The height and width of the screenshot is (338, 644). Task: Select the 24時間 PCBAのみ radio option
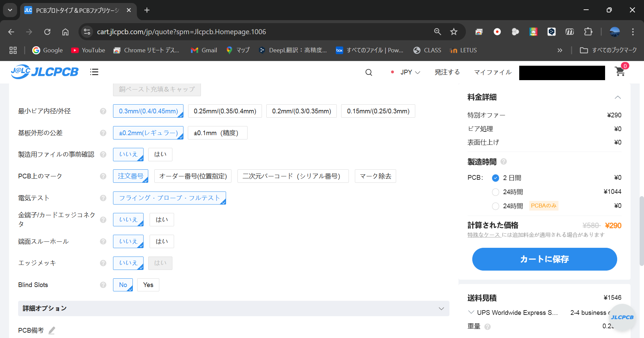pos(495,206)
